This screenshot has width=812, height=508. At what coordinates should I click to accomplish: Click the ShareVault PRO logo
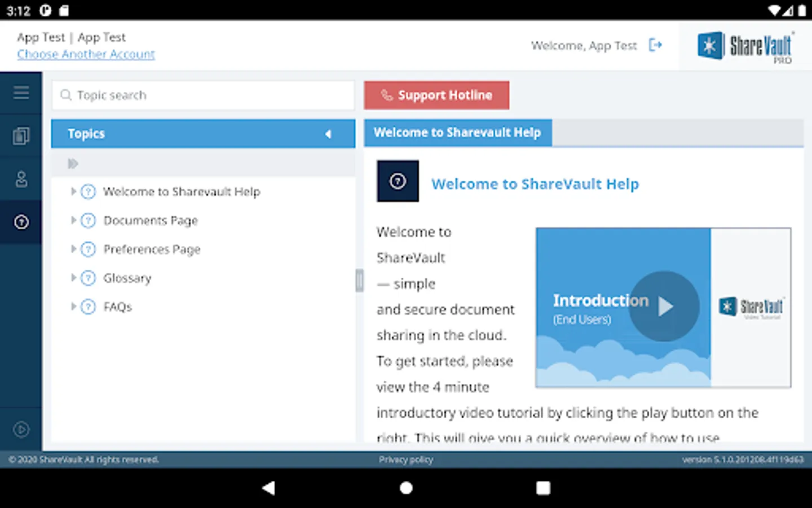(745, 47)
